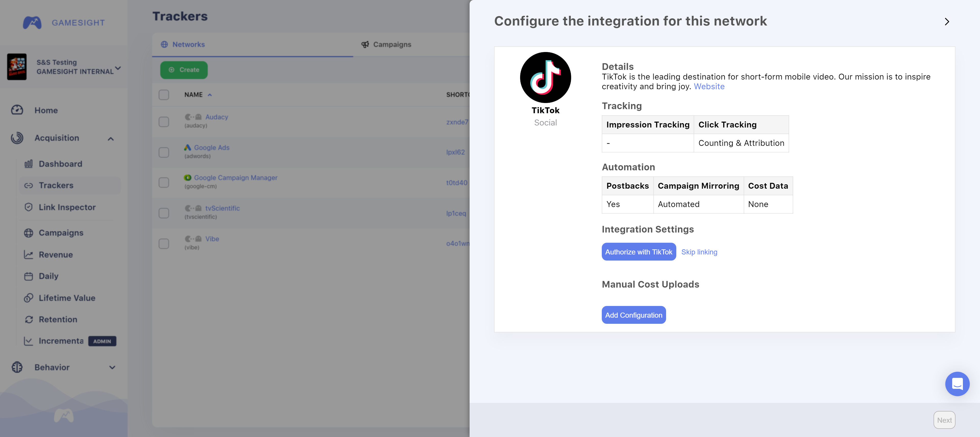Click the green Create button
980x437 pixels.
click(184, 70)
